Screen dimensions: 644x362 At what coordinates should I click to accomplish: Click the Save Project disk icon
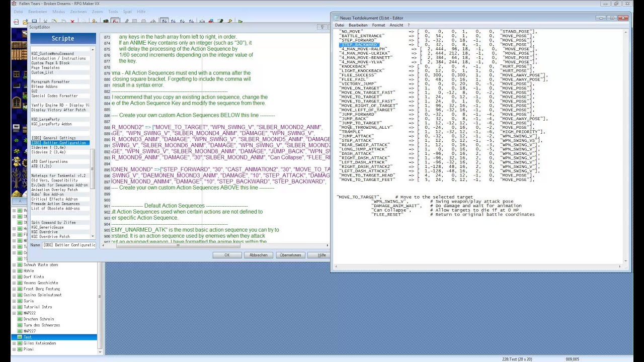(34, 22)
